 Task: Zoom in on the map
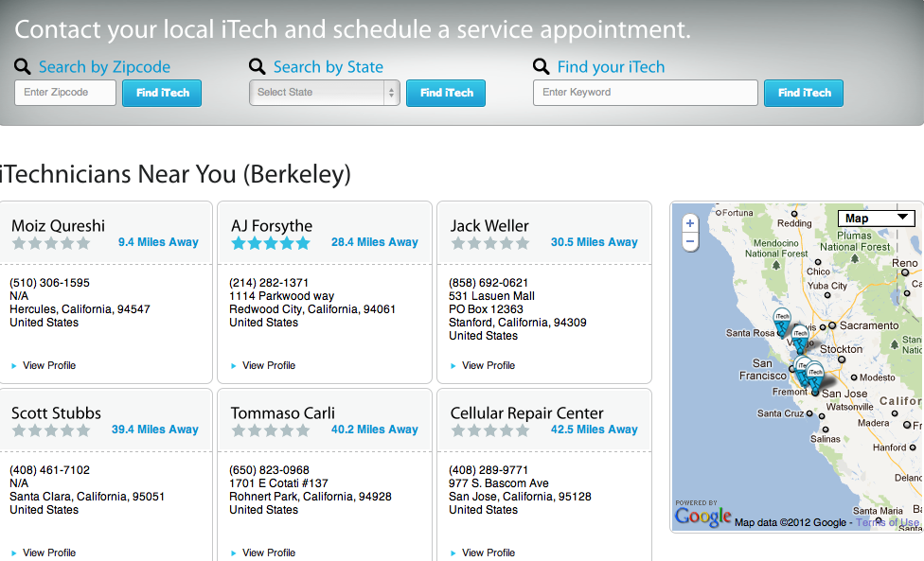tap(690, 224)
